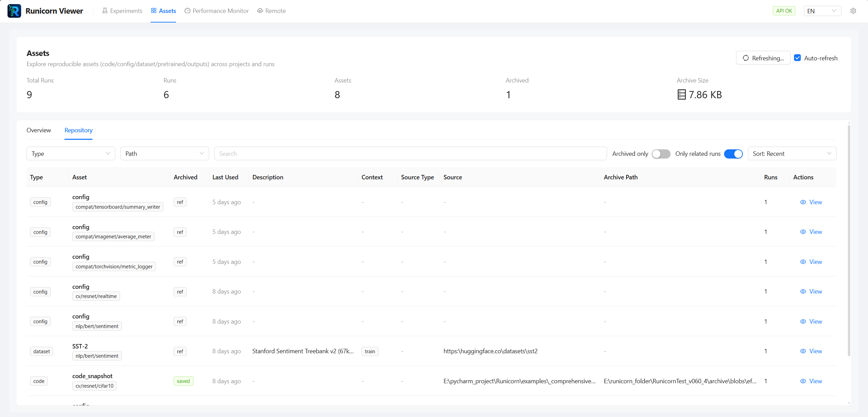
Task: Click the Runicorn Viewer logo
Action: (x=14, y=11)
